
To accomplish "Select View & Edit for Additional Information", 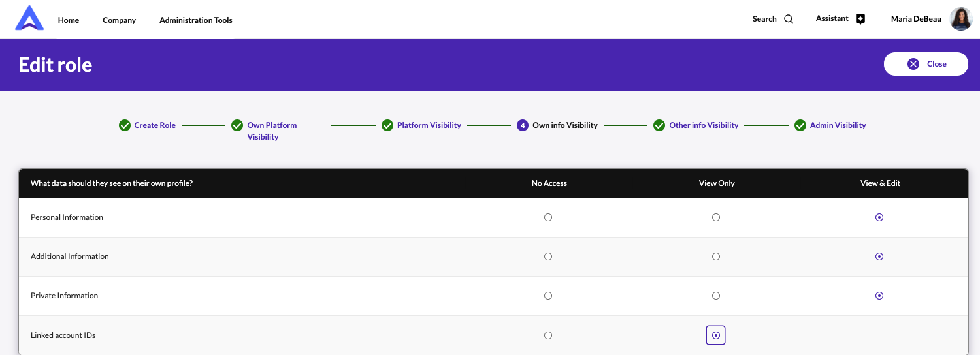I will 879,256.
